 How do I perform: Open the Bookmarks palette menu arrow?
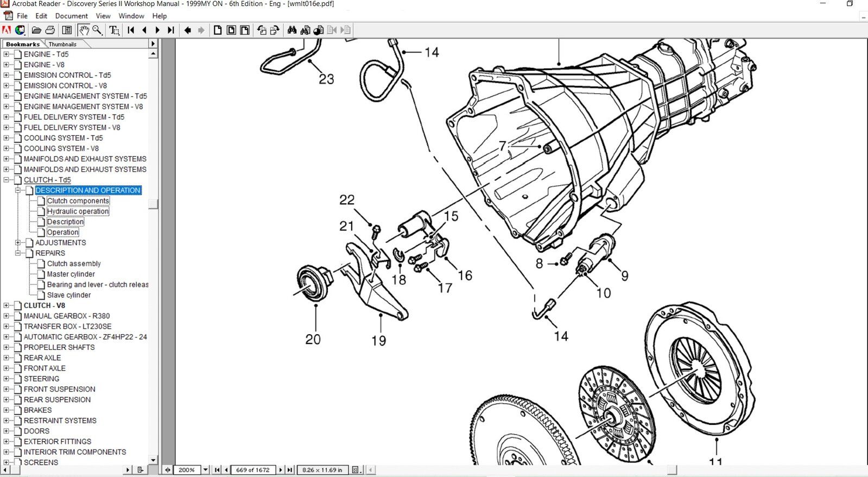pos(153,43)
